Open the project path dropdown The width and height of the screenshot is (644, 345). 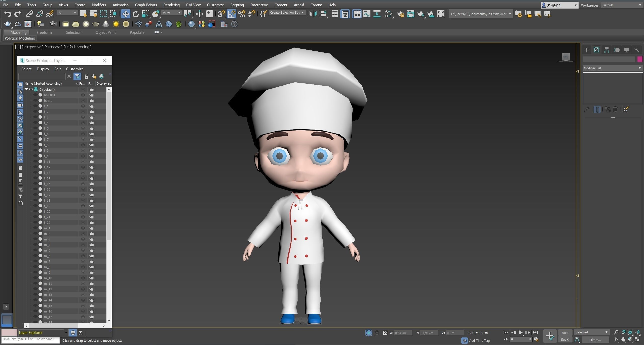(x=481, y=14)
